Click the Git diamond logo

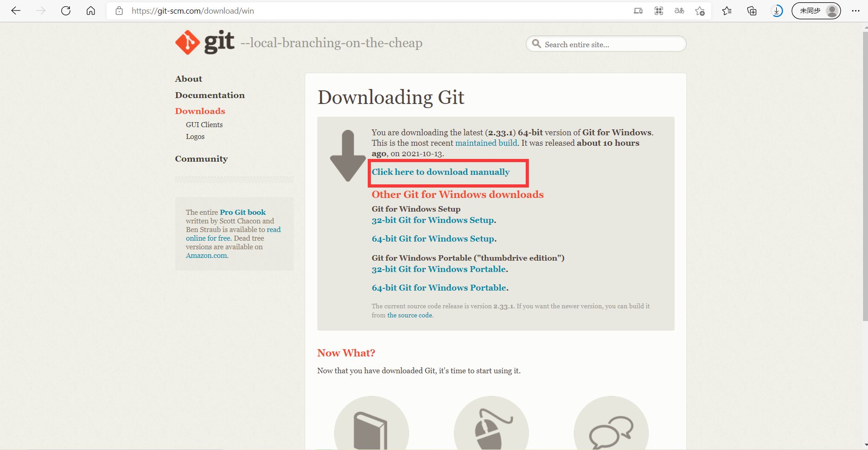click(187, 43)
